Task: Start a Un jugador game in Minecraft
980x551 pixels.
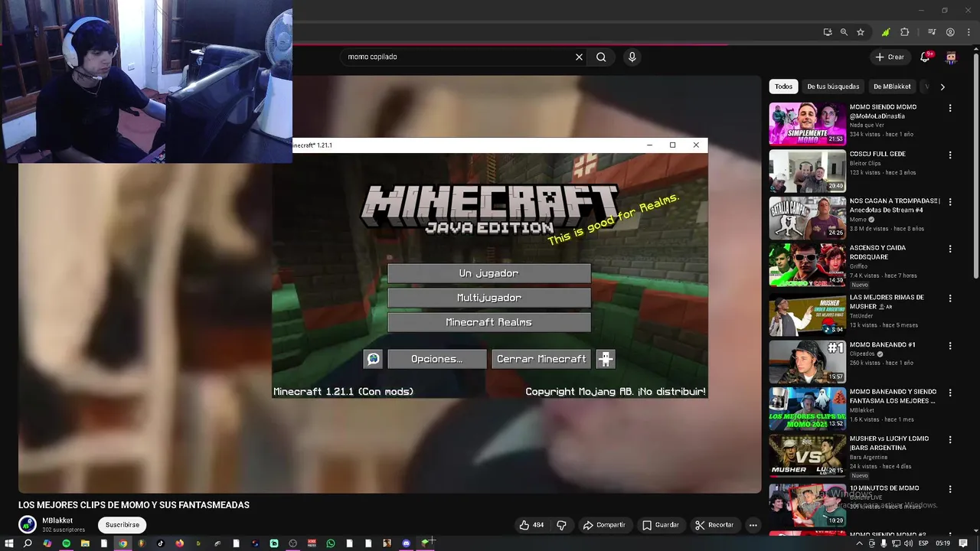Action: point(488,273)
